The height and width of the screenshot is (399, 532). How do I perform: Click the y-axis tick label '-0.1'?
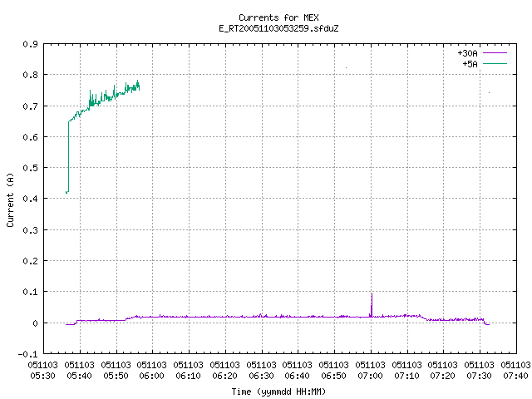[27, 354]
